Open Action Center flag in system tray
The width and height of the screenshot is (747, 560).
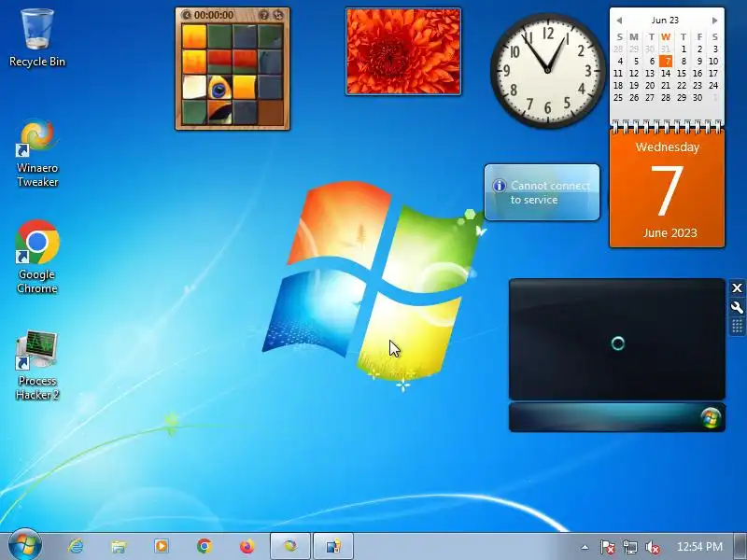pyautogui.click(x=608, y=547)
